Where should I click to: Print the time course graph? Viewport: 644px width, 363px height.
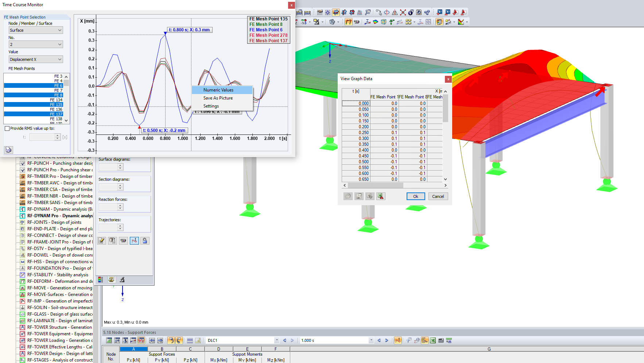(x=8, y=149)
